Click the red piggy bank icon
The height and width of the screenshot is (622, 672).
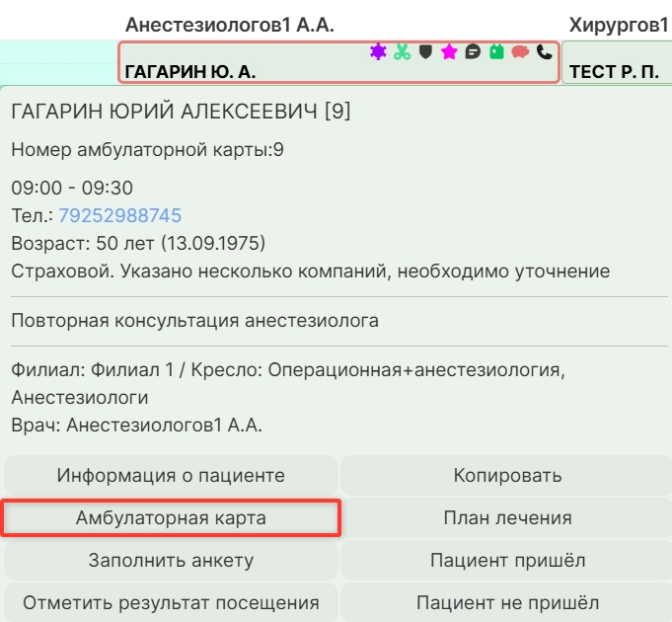pyautogui.click(x=520, y=52)
